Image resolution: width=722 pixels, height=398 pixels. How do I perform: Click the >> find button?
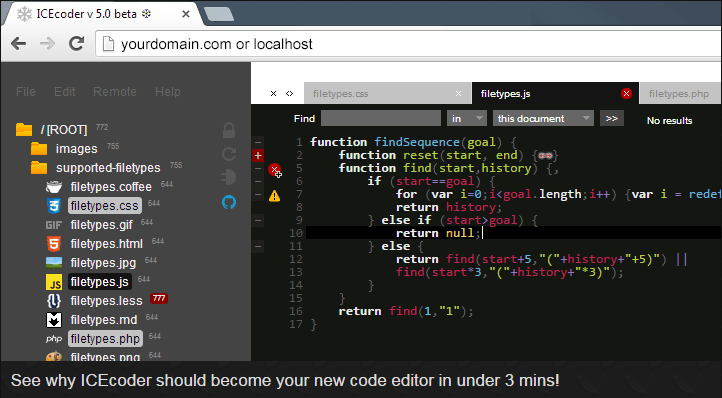(612, 118)
